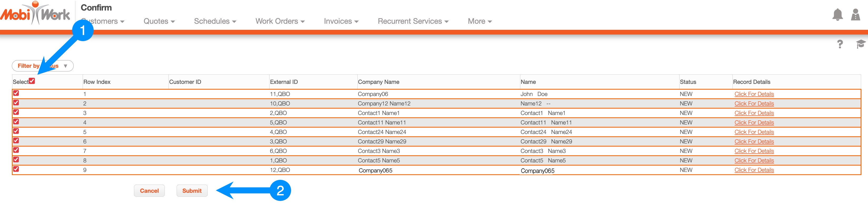Expand the More dropdown menu
Viewport: 868px width, 212px height.
pos(480,21)
